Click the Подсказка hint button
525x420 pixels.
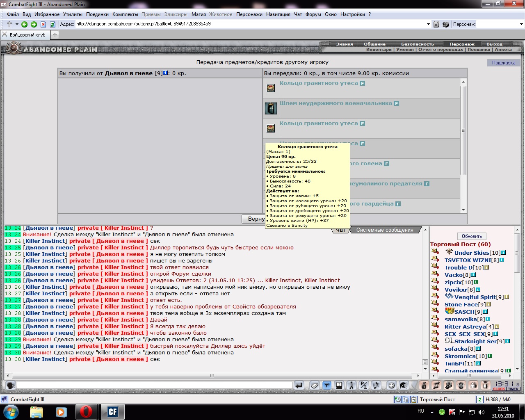[503, 63]
